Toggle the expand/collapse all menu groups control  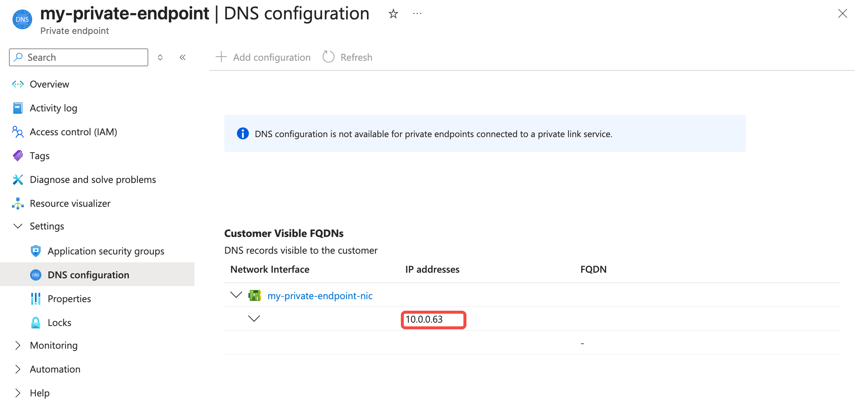tap(160, 57)
